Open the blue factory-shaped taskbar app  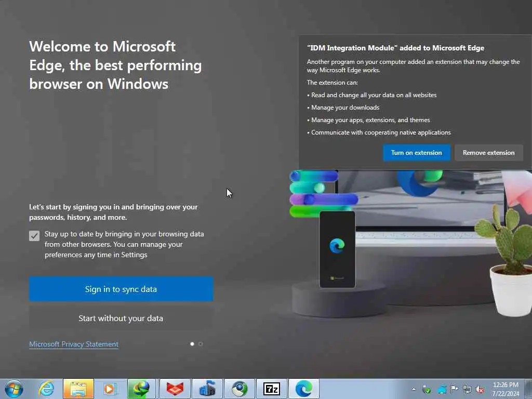click(x=207, y=389)
